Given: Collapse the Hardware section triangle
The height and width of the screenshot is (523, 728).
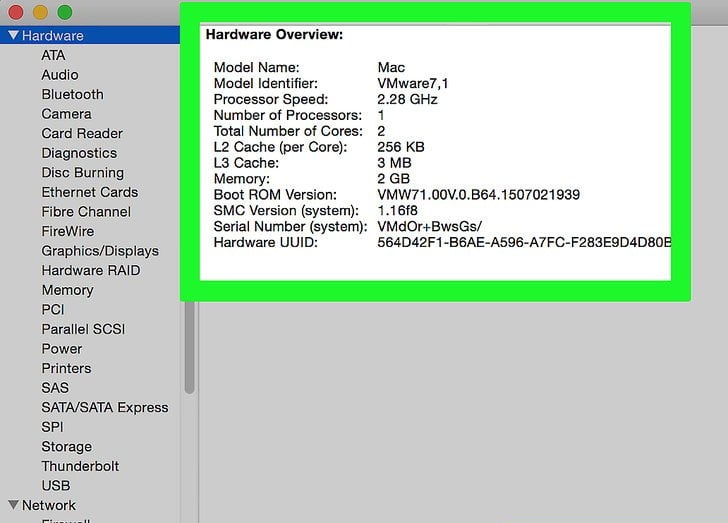Looking at the screenshot, I should pyautogui.click(x=13, y=35).
